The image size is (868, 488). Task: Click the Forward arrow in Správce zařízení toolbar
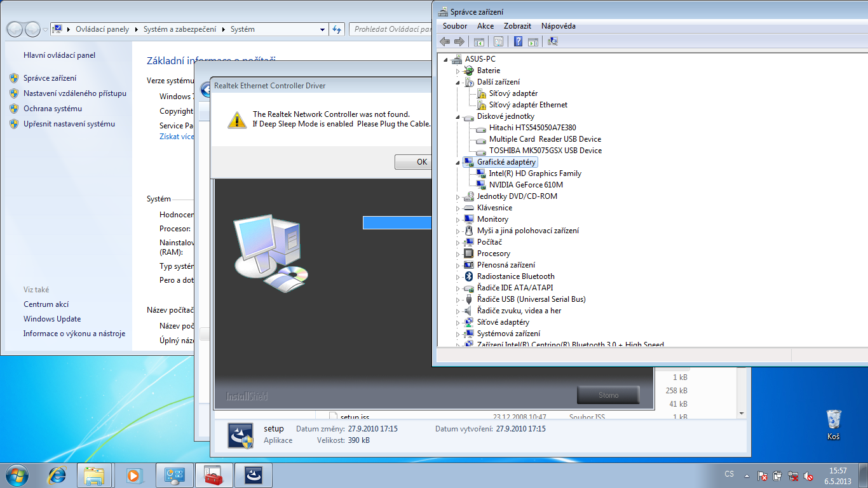(459, 41)
